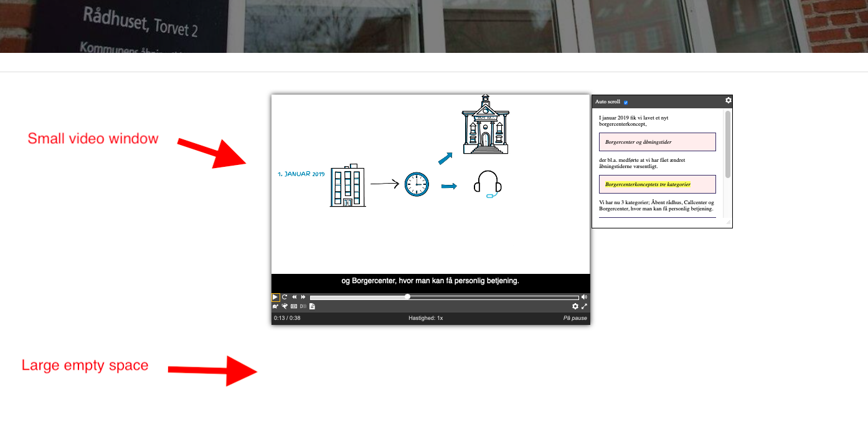
Task: Click transcript line 'I januar 2019 fik vi lavet'
Action: pyautogui.click(x=633, y=120)
